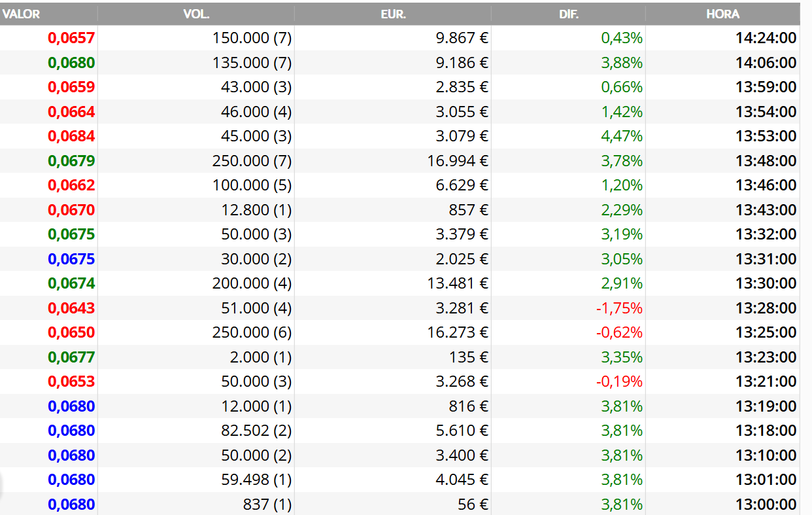Viewport: 812px width, 515px height.
Task: Click the DIF. column header
Action: point(568,14)
